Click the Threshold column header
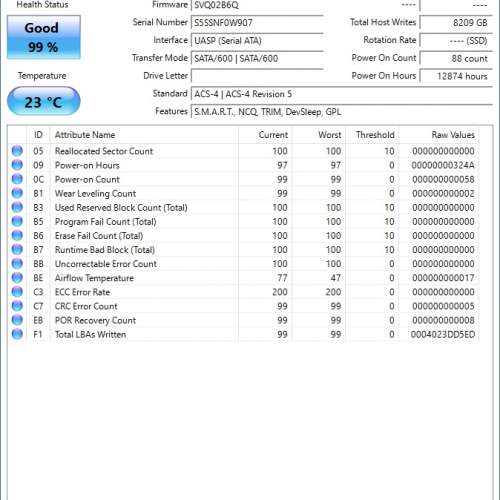The width and height of the screenshot is (500, 500). 372,135
